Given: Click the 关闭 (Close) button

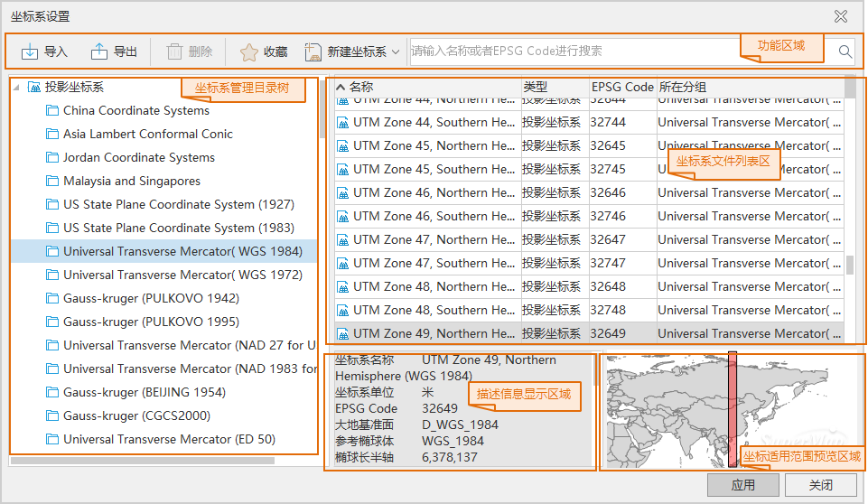Looking at the screenshot, I should (820, 485).
